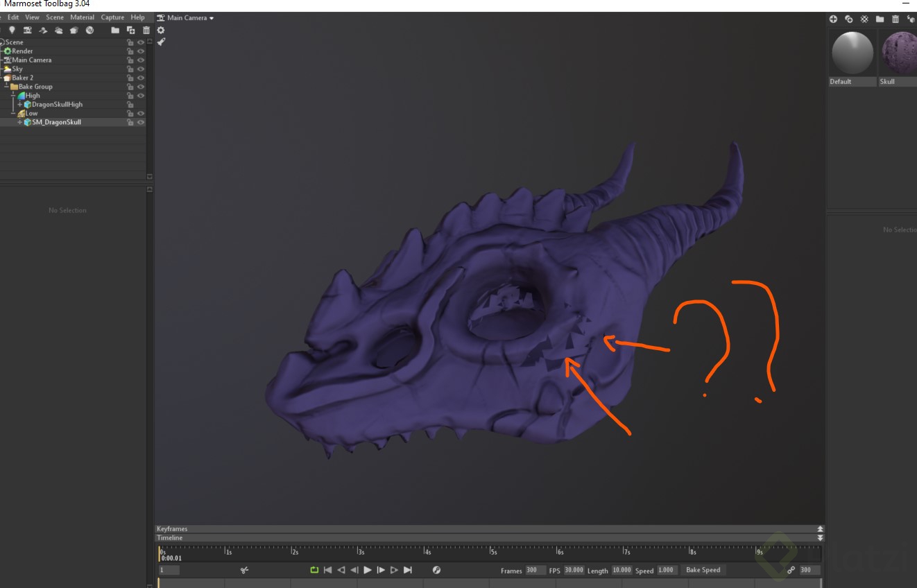The width and height of the screenshot is (917, 588).
Task: Toggle timeline loop playback
Action: (314, 570)
